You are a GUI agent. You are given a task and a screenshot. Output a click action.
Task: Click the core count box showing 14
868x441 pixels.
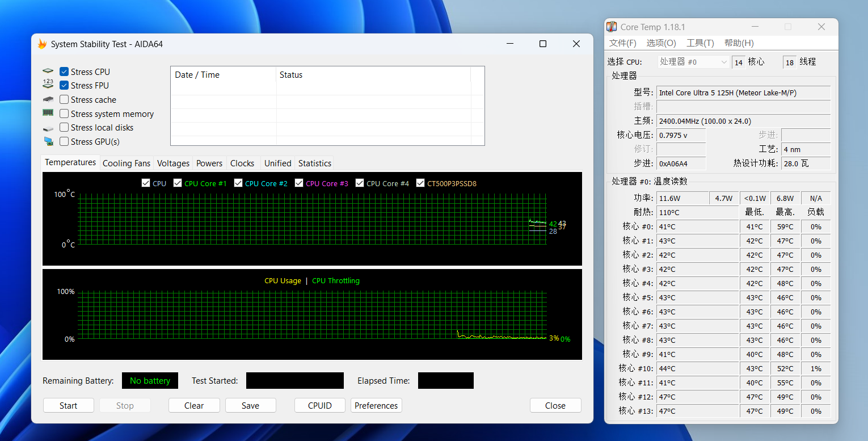pyautogui.click(x=738, y=62)
